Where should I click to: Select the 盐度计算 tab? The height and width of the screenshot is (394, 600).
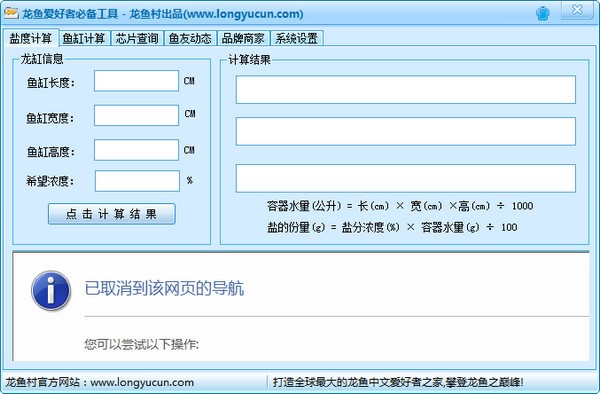[x=31, y=38]
